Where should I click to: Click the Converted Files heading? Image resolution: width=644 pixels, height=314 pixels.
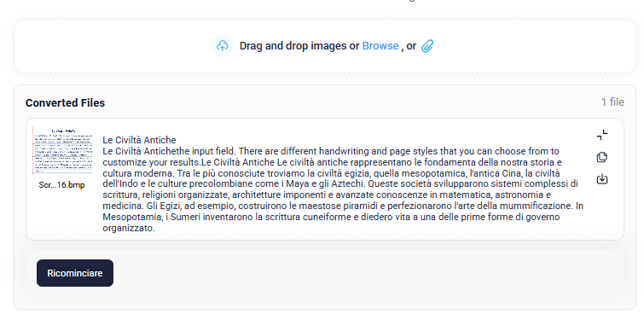[65, 102]
